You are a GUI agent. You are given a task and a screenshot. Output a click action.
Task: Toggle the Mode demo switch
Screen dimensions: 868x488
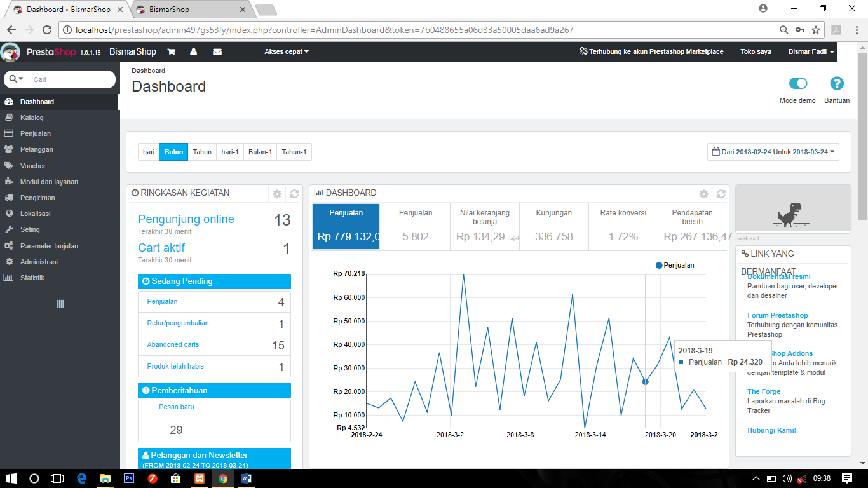pos(798,83)
